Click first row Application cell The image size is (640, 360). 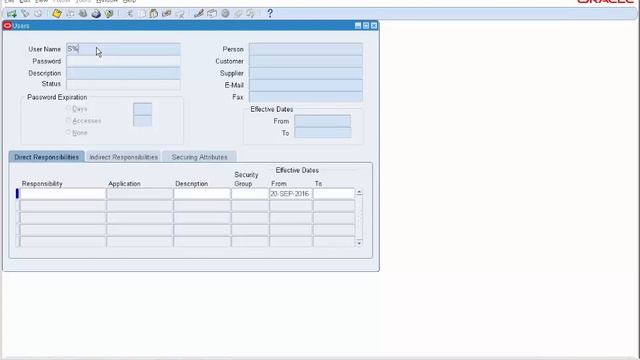point(140,193)
